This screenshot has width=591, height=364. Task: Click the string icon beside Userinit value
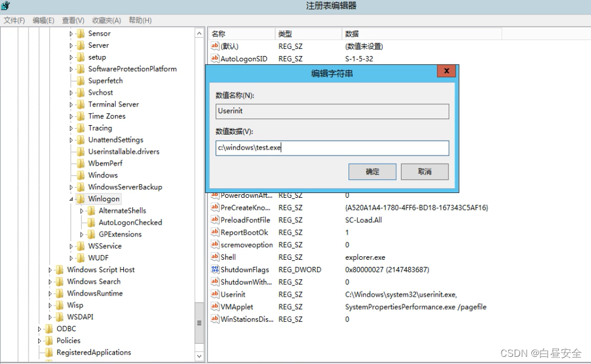[x=215, y=294]
